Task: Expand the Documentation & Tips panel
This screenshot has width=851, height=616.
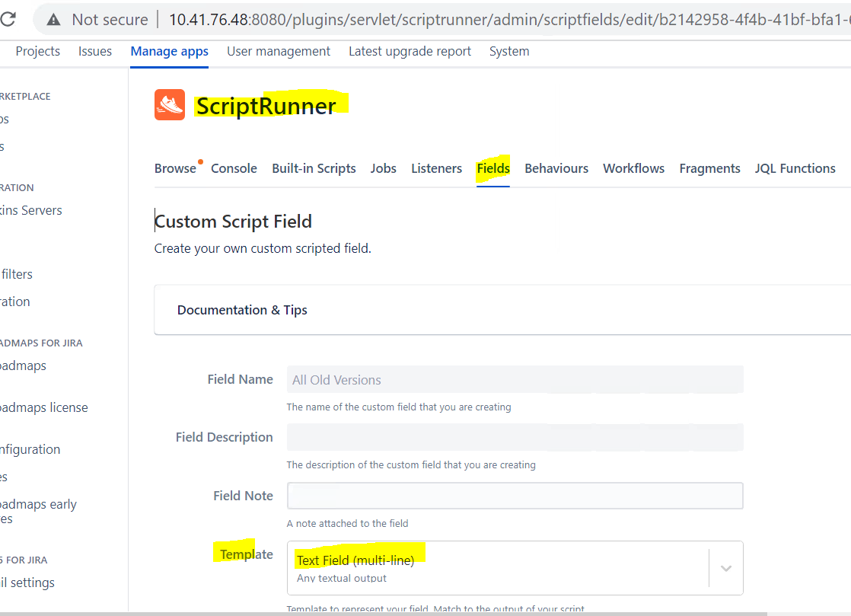Action: click(502, 310)
